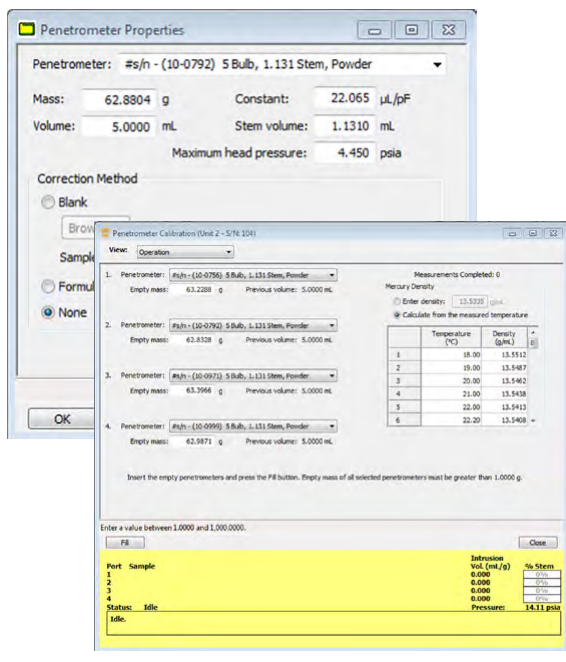Click the Close button in Calibration window
The image size is (566, 662).
coord(538,543)
